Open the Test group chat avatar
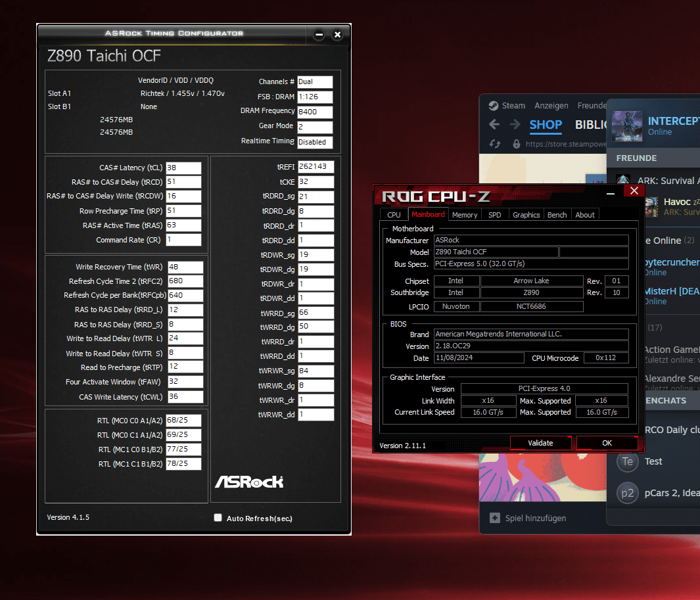This screenshot has width=700, height=600. (x=627, y=461)
